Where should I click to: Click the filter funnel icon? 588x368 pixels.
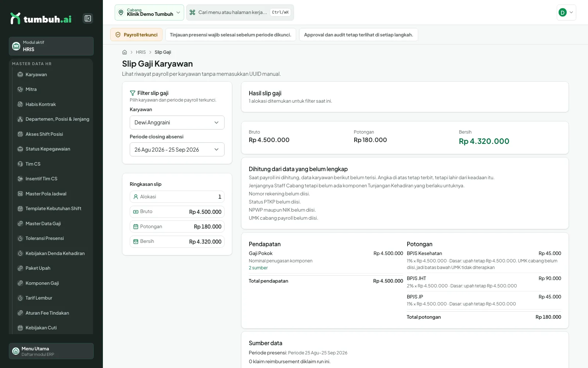pos(133,93)
